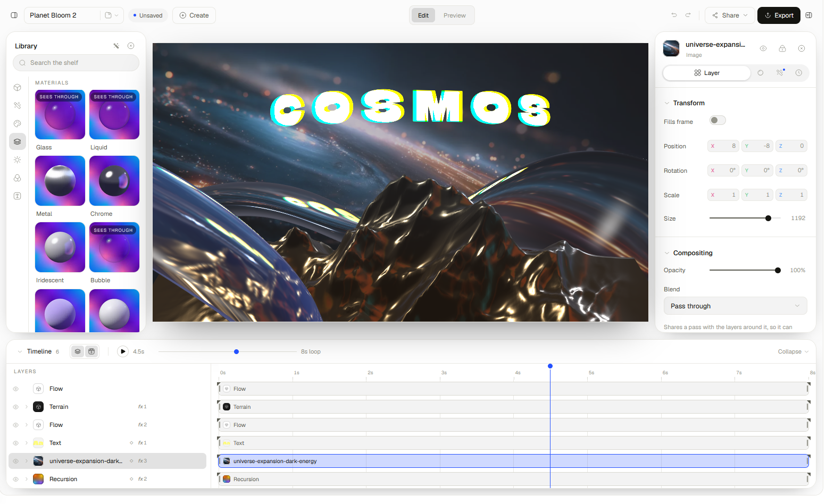Collapse the Compositing section
This screenshot has width=826, height=504.
(666, 253)
